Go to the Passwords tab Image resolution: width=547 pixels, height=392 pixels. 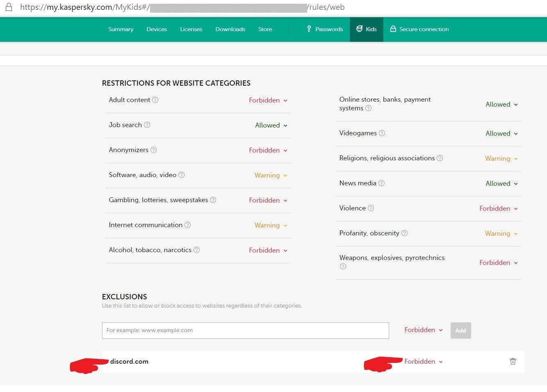[325, 29]
